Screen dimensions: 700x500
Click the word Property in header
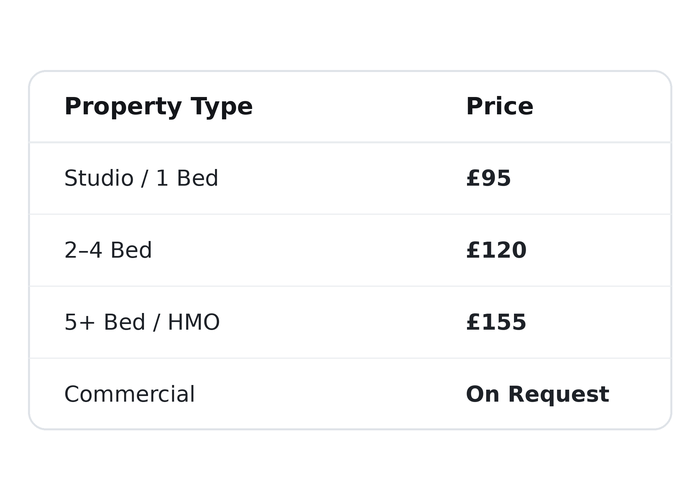click(123, 108)
